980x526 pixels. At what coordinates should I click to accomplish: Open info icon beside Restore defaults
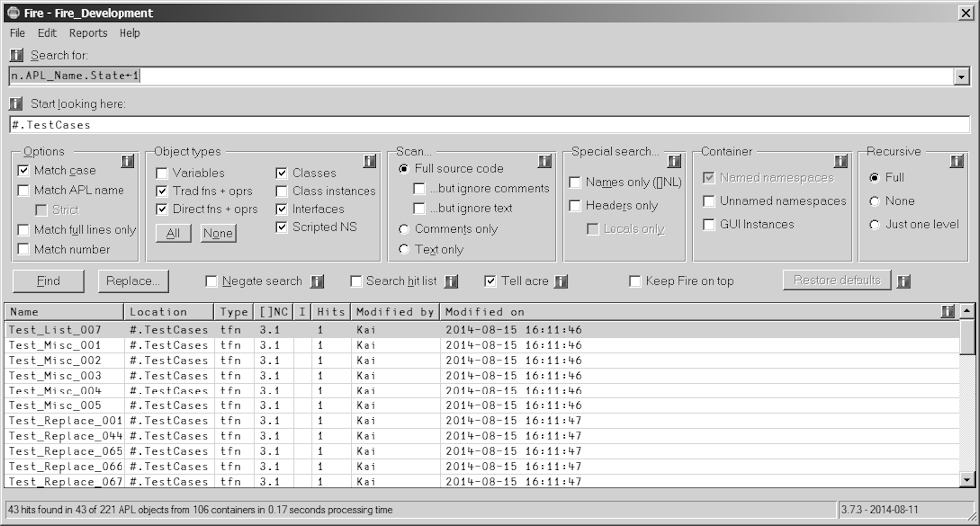903,282
